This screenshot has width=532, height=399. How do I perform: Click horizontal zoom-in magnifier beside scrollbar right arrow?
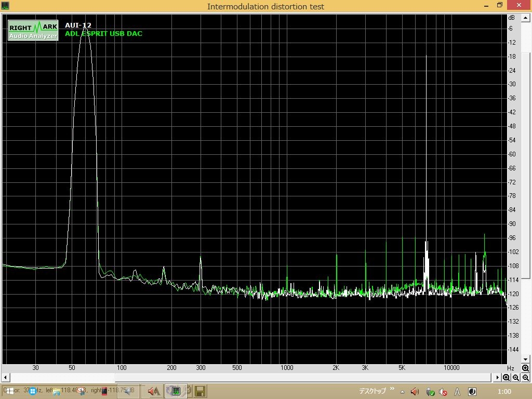(x=506, y=378)
